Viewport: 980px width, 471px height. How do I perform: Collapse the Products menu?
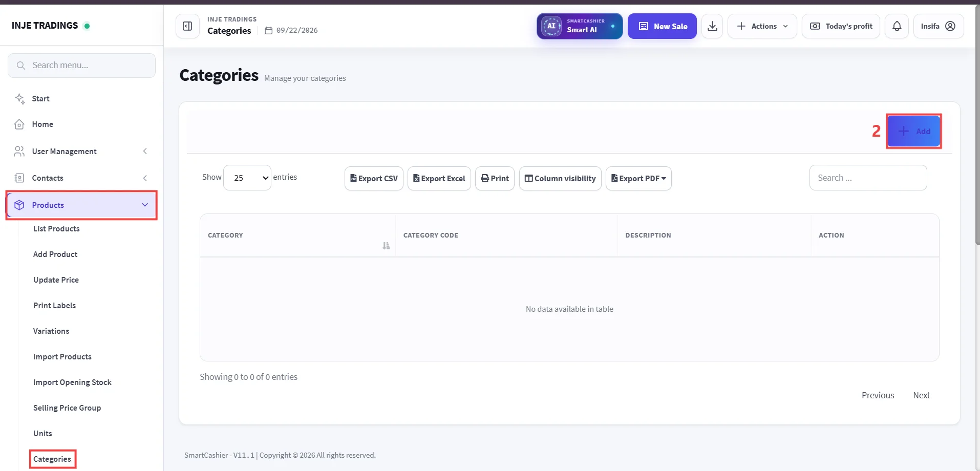[x=81, y=205]
